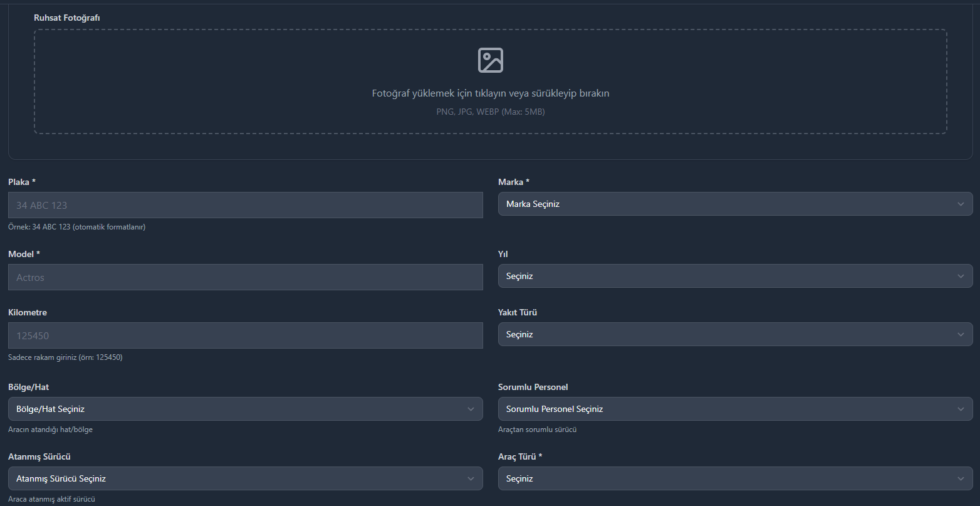
Task: Click the chevron arrow on Yakıt Türü dropdown
Action: [961, 334]
